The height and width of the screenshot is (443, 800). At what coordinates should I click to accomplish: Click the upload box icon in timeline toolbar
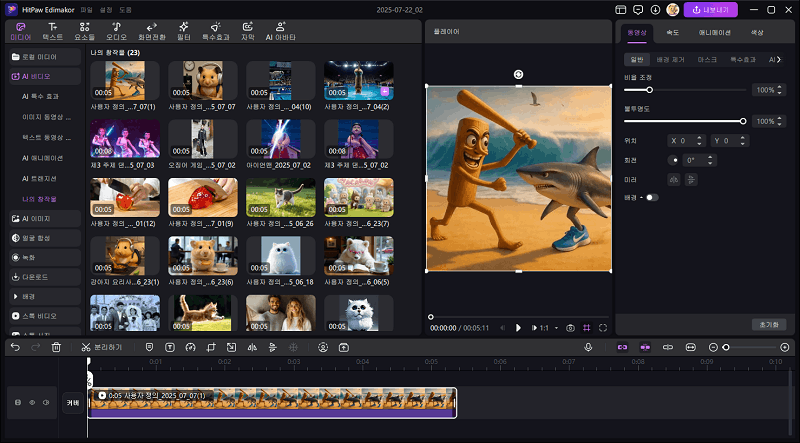344,347
